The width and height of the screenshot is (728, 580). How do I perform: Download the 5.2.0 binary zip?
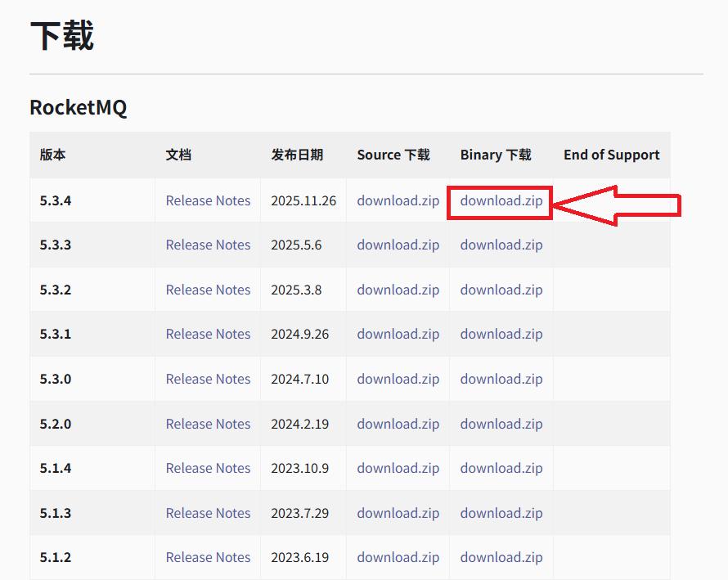click(501, 425)
